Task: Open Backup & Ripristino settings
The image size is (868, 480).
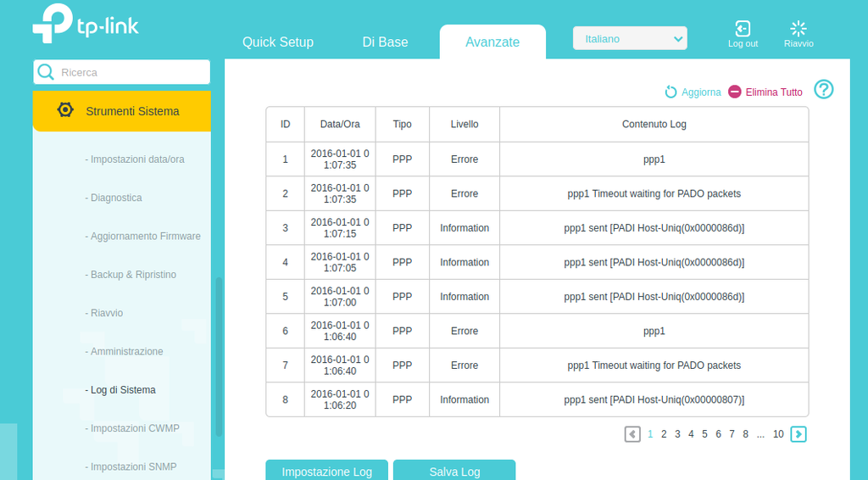Action: [x=133, y=275]
